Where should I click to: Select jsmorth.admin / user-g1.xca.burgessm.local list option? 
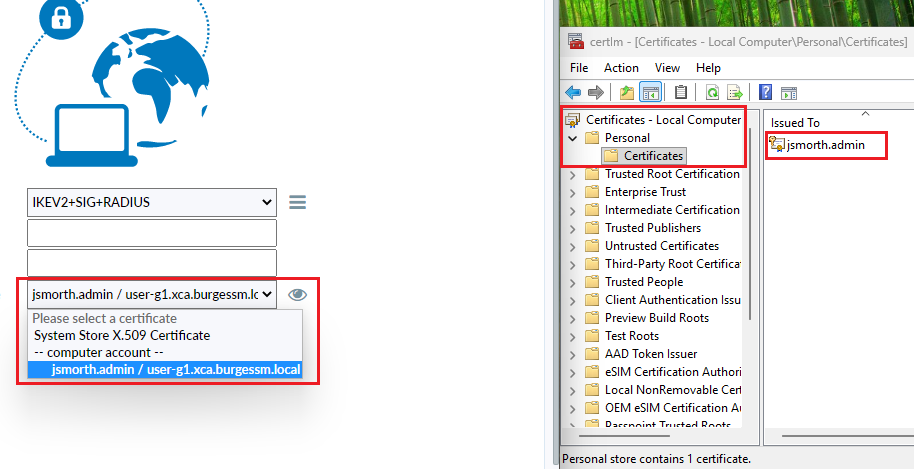coord(165,369)
